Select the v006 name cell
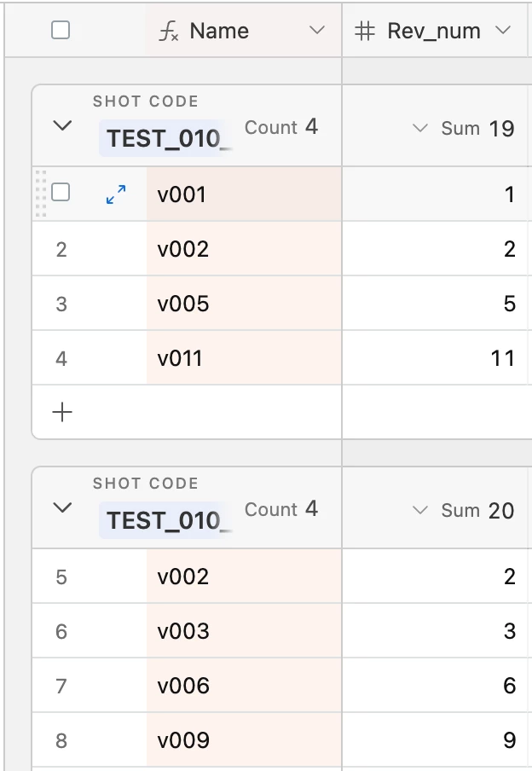 coord(244,686)
